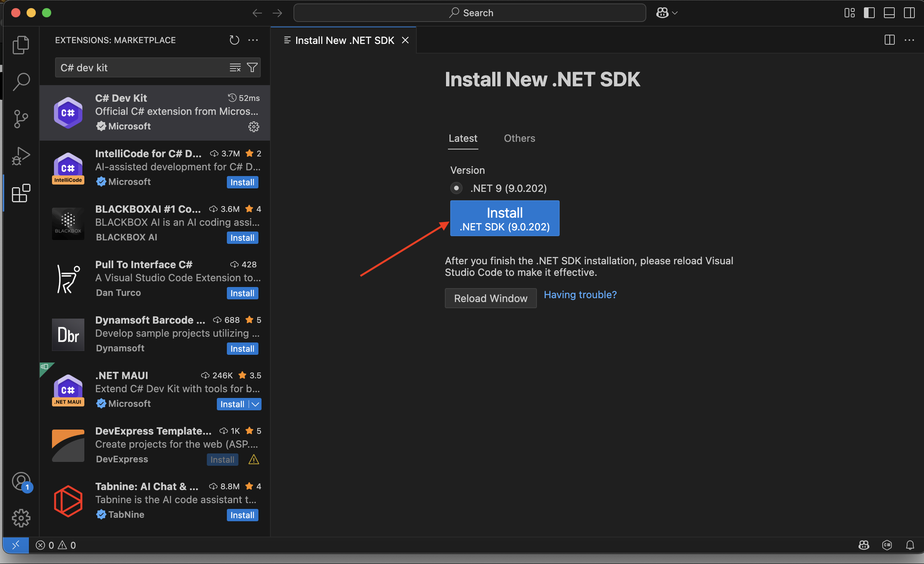
Task: Open the Tabnine extension logo thumbnail
Action: point(68,501)
